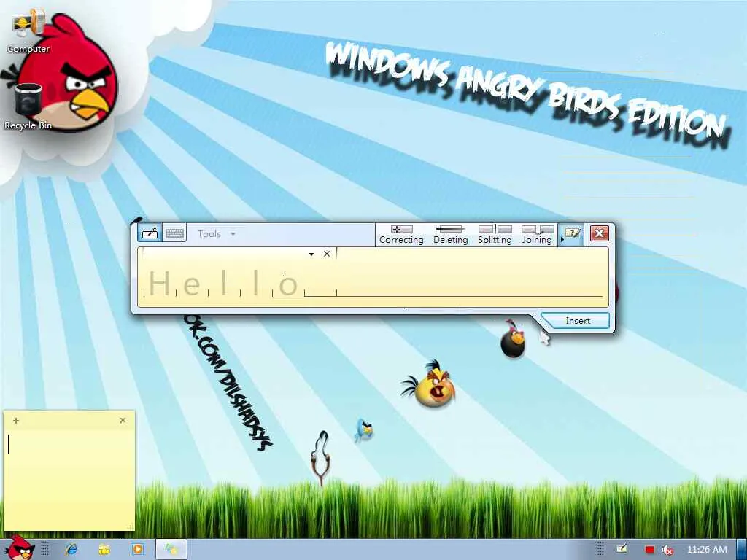Click inside the sticky note text area
Screen dimensions: 747x560
tap(69, 478)
